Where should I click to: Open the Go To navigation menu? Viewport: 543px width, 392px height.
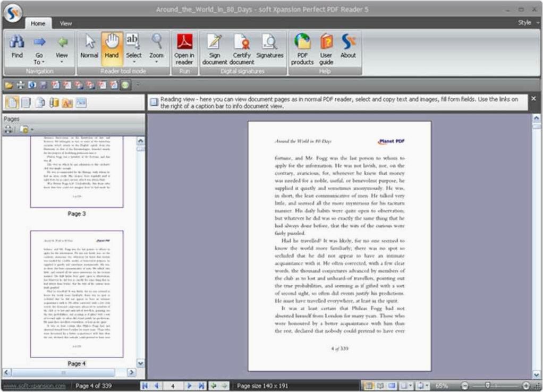point(39,48)
